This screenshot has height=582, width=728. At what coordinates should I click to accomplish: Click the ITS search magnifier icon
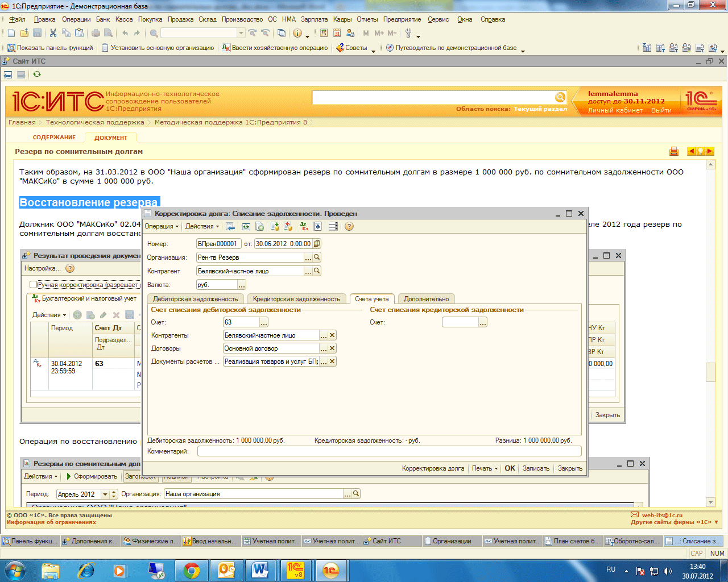tap(560, 98)
